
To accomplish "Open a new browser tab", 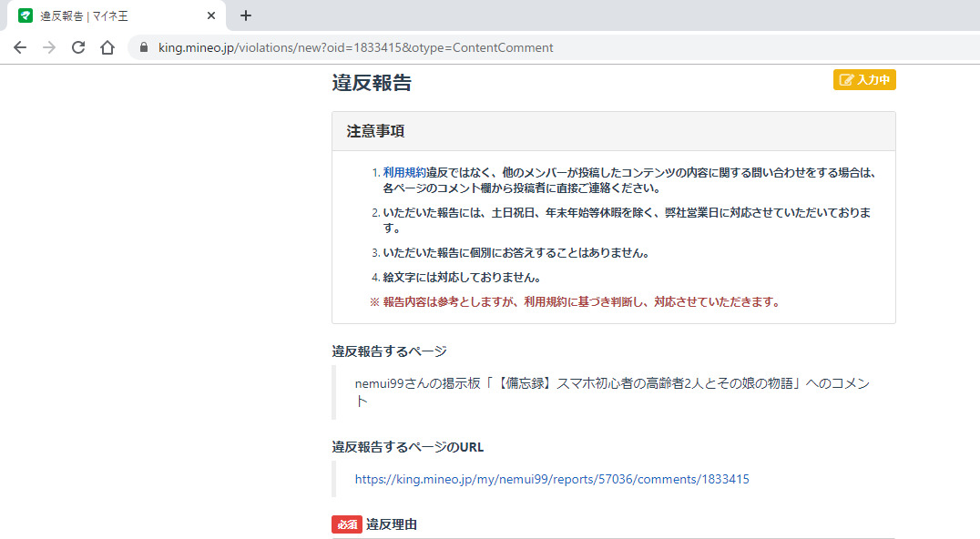I will (246, 15).
